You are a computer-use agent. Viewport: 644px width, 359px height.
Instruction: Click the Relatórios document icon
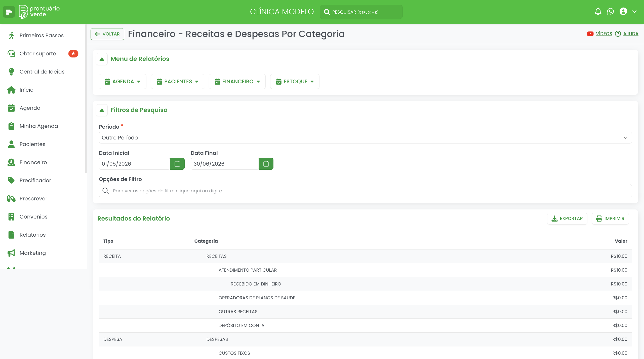[11, 235]
